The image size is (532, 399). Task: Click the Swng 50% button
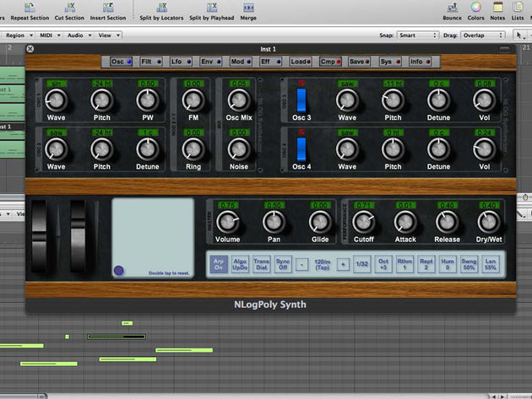tap(469, 264)
